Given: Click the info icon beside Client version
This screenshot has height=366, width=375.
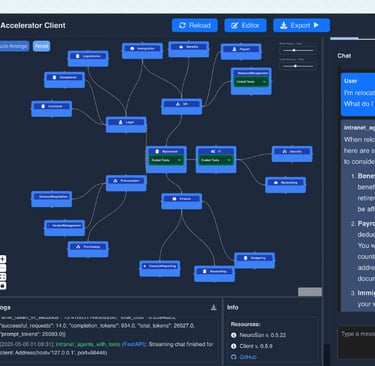Looking at the screenshot, I should click(234, 346).
